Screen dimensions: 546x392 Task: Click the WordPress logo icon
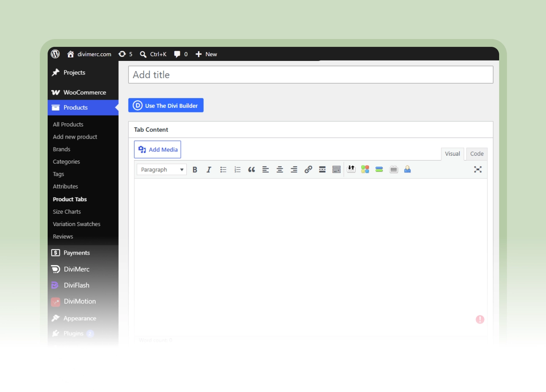pos(55,54)
